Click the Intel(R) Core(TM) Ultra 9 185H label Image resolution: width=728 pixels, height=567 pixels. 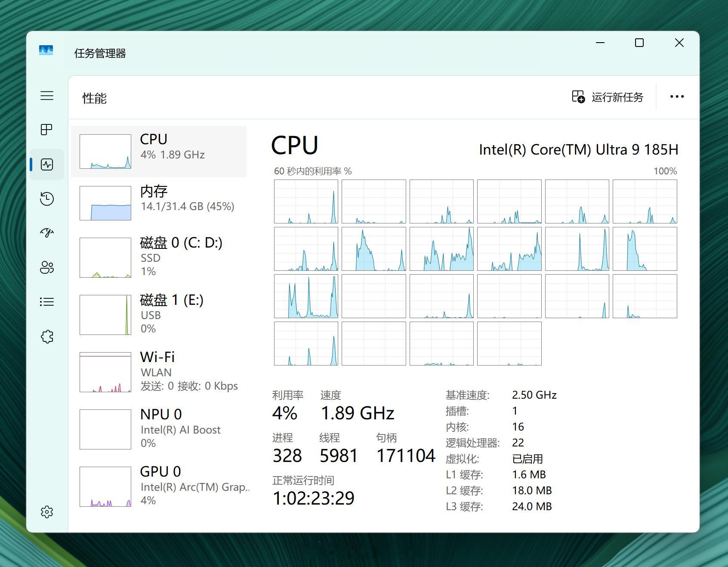(x=579, y=149)
